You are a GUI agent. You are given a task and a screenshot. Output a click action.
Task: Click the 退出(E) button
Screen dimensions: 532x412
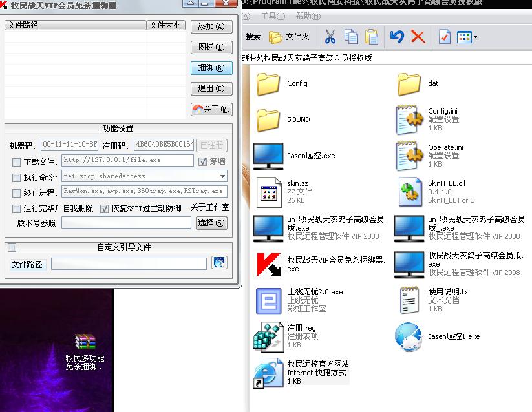click(211, 88)
